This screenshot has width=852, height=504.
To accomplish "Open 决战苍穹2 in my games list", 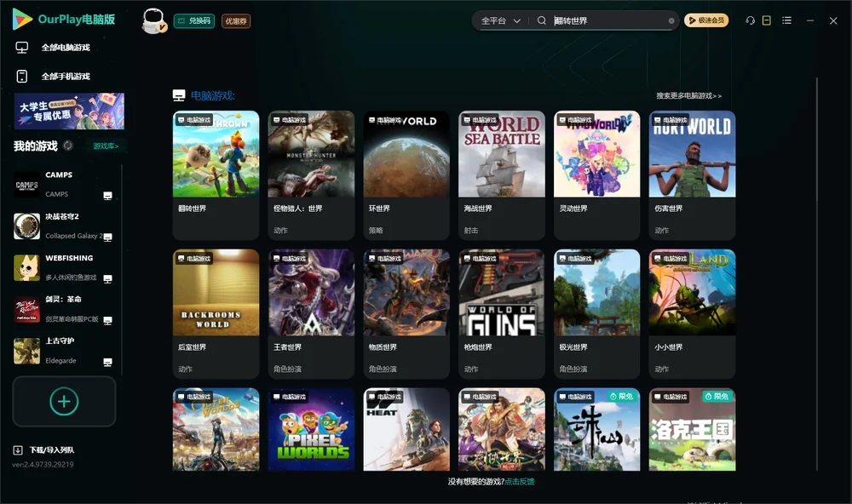I will [64, 226].
